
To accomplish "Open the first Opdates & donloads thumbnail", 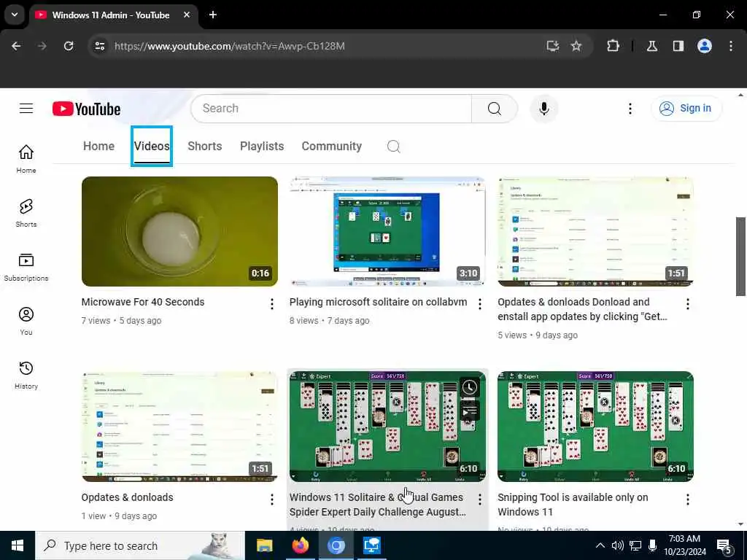I will (595, 231).
